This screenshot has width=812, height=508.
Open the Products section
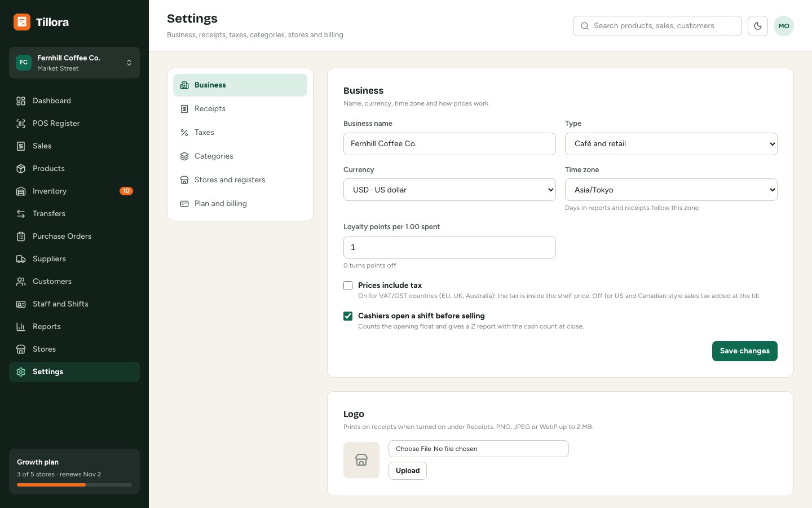(74, 169)
